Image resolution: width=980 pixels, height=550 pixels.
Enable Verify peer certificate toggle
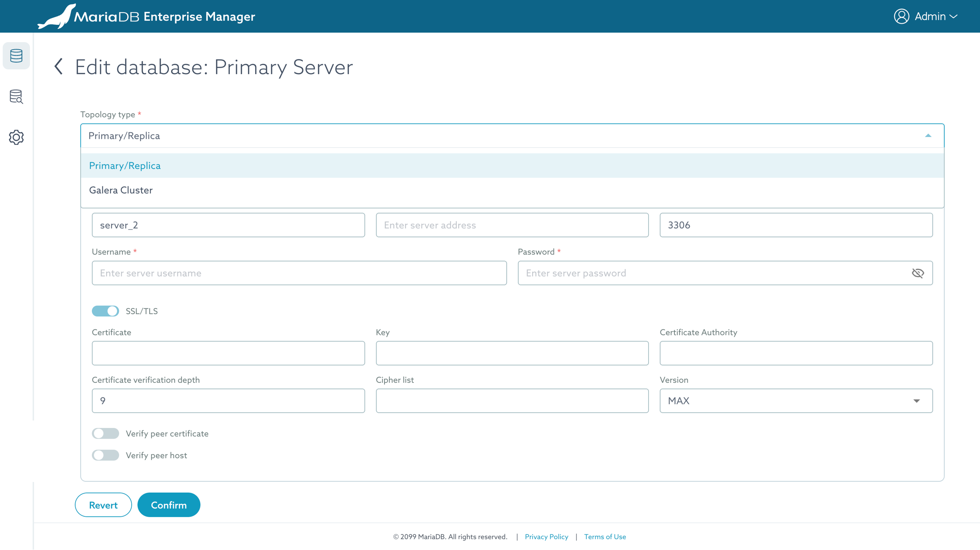click(x=105, y=433)
